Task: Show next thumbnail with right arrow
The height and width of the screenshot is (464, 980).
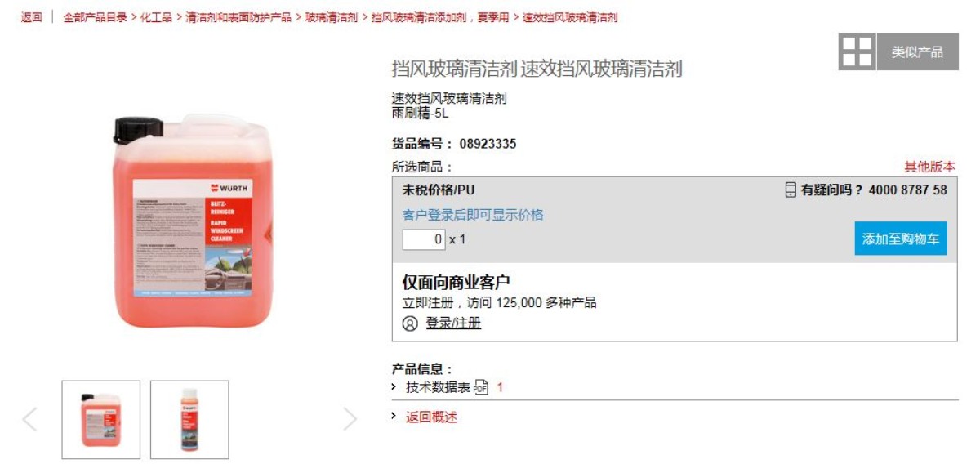Action: [x=350, y=419]
